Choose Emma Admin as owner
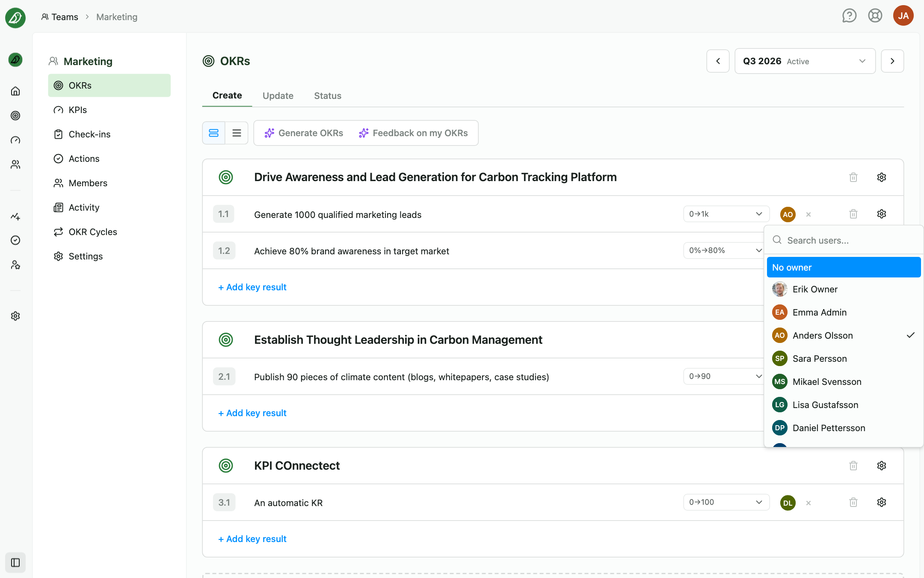The image size is (924, 578). tap(844, 313)
